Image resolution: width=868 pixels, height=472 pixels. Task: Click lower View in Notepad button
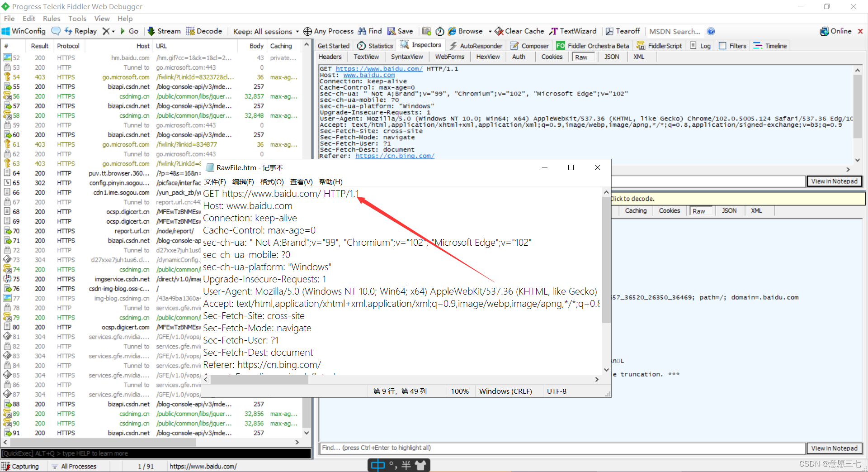[x=834, y=448]
